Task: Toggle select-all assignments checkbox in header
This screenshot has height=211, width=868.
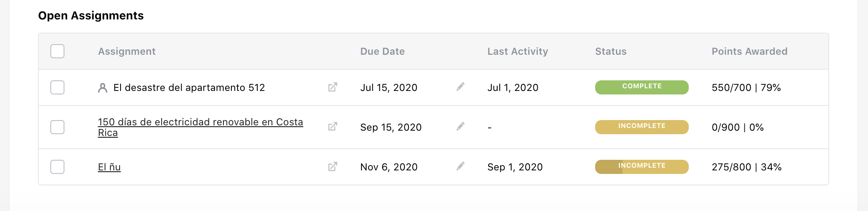Action: (57, 51)
